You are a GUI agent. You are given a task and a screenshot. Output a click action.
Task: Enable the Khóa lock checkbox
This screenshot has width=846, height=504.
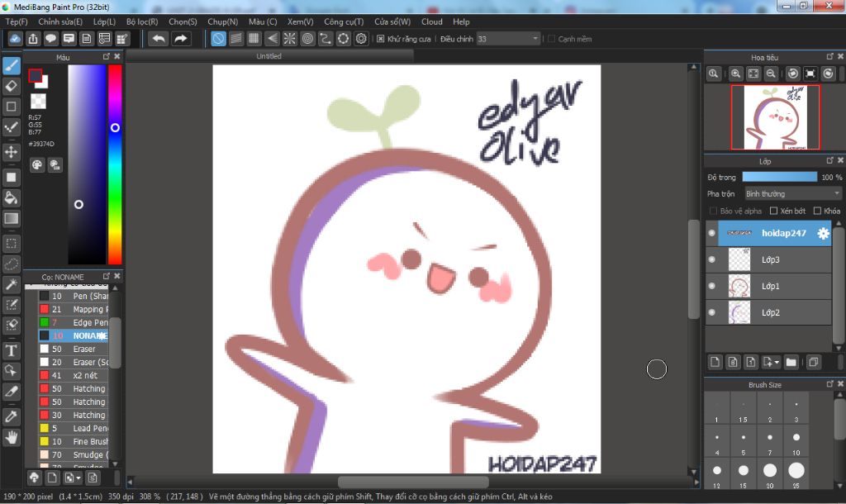817,211
